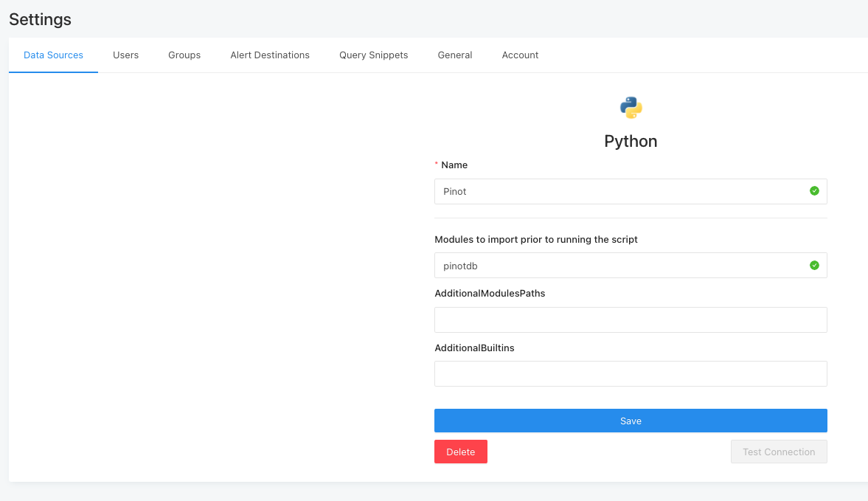Click the required field asterisk beside Name
868x501 pixels.
click(x=436, y=165)
